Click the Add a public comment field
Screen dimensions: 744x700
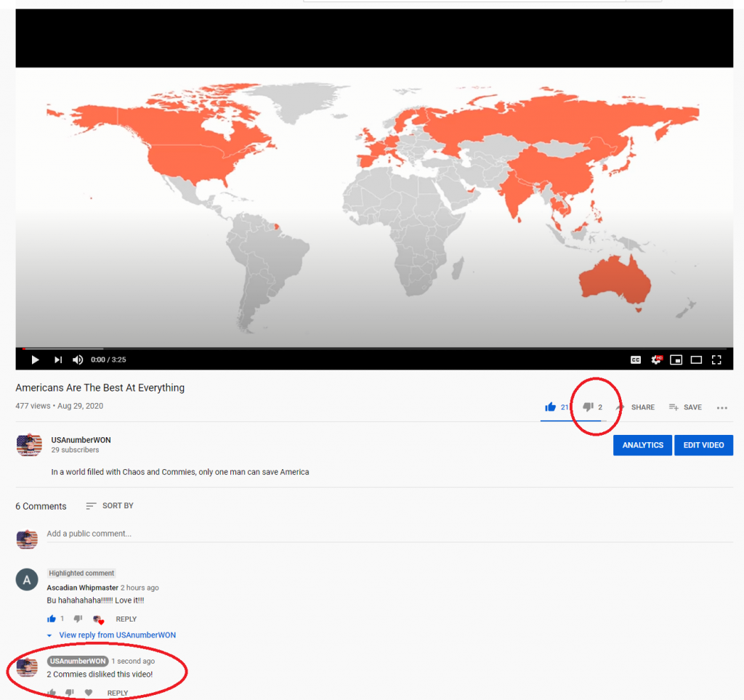tap(389, 534)
